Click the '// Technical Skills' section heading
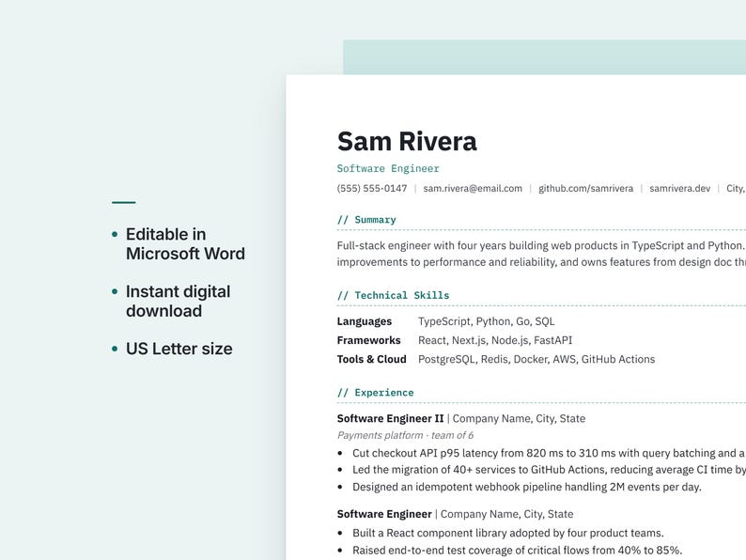 [x=393, y=295]
